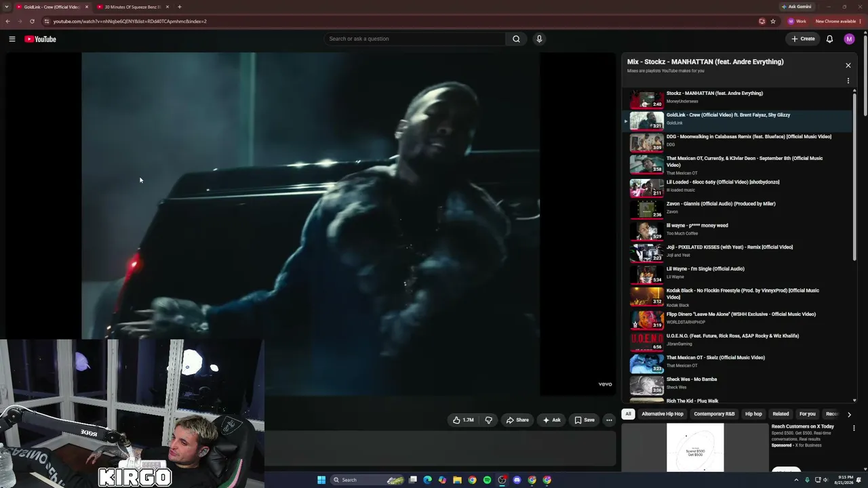Screen dimensions: 868x488
Task: Close the GoldLink - Crew tab
Action: [87, 7]
